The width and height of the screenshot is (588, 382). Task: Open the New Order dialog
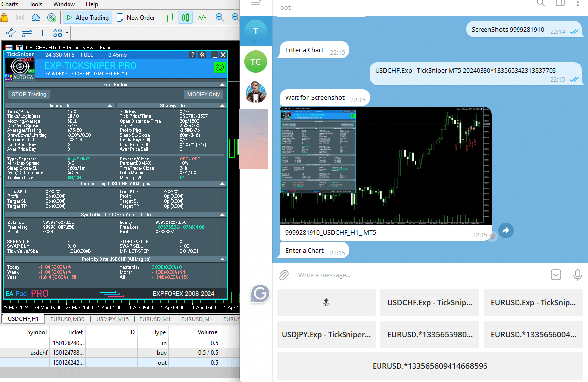point(136,18)
